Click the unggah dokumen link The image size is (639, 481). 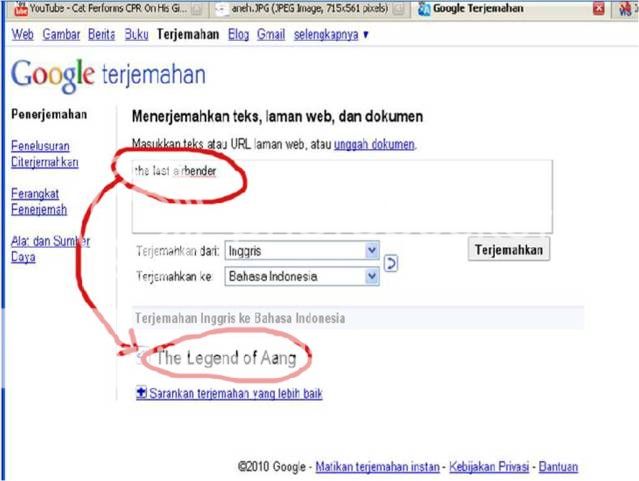[x=374, y=144]
